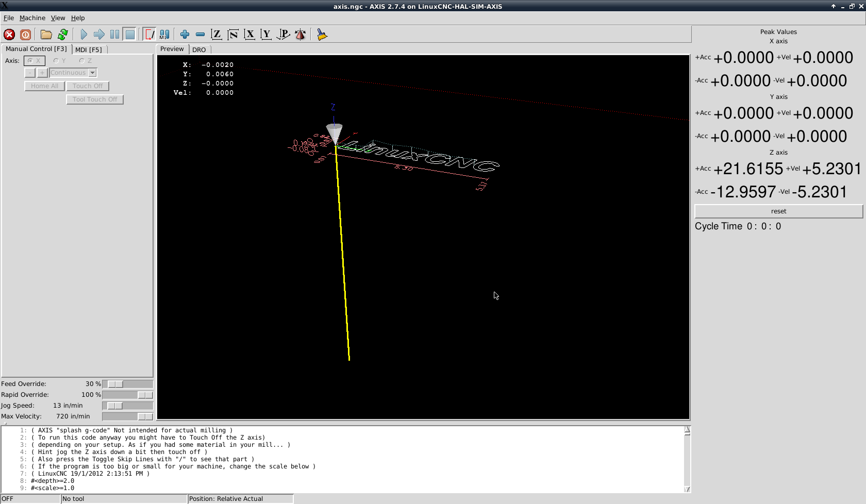Screen dimensions: 866x504
Task: Select G-code line 1 AXIS splash comment
Action: [132, 430]
